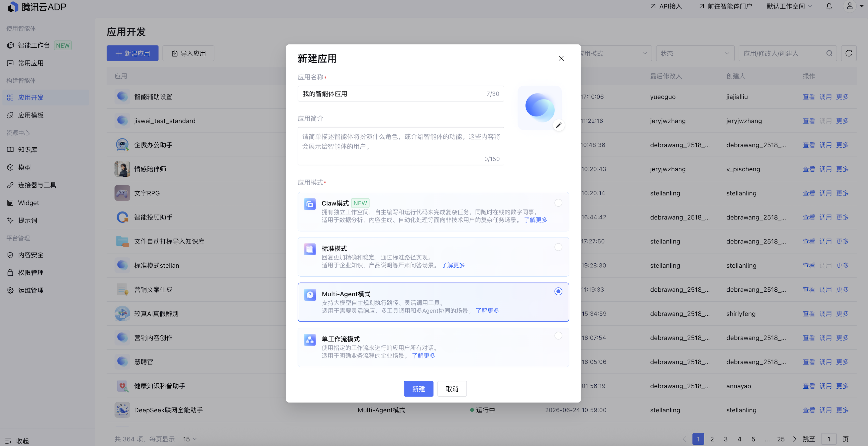Select the 单工作流模式 radio button

point(558,336)
